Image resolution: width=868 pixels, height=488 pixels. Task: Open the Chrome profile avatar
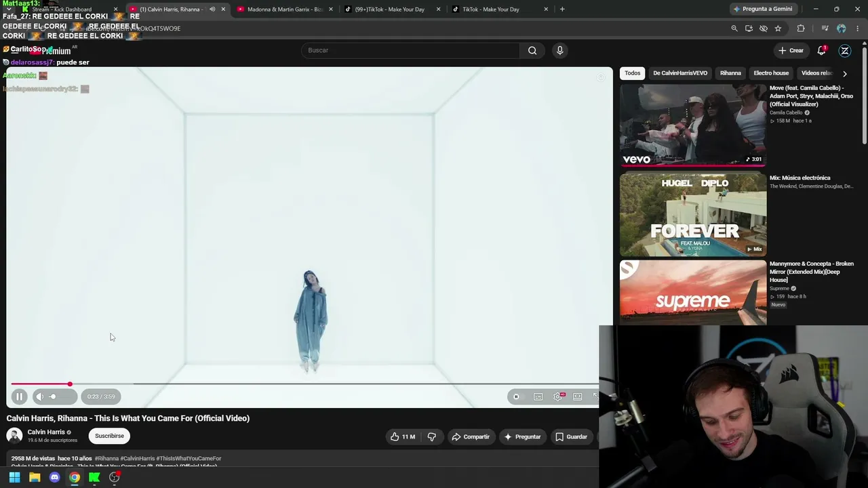(842, 28)
